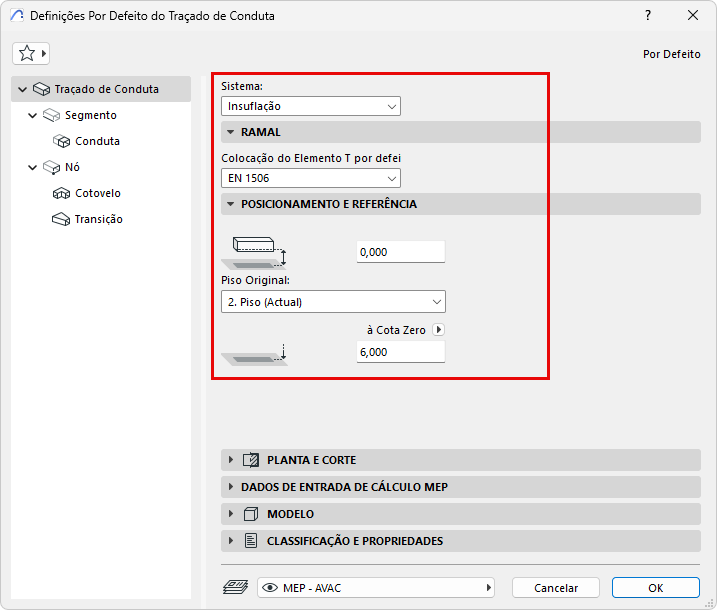Select Conduta in the tree

tap(97, 141)
